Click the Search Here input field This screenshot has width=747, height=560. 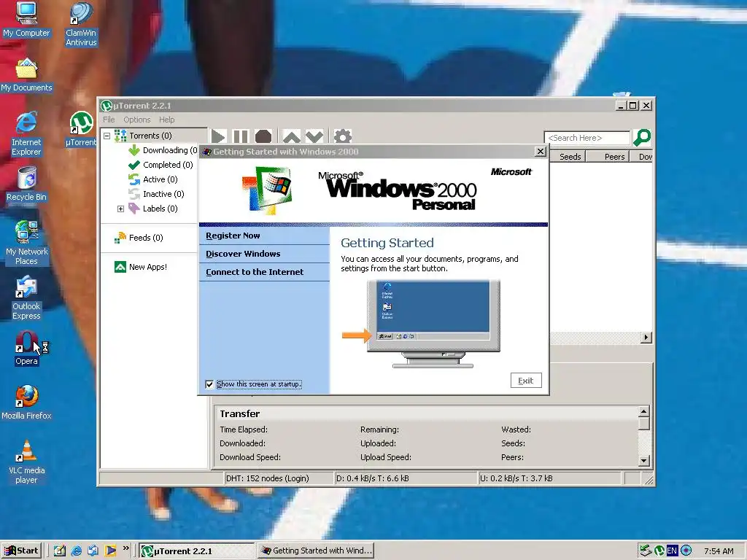coord(587,138)
